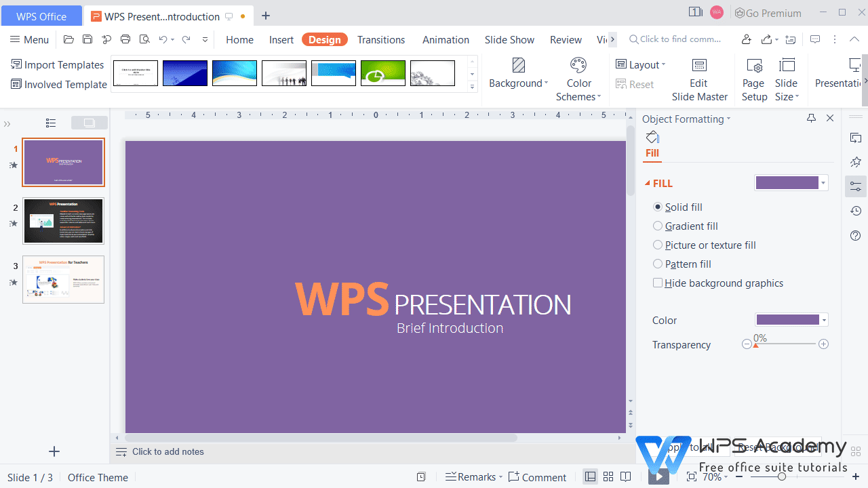Open the Color dropdown arrow
The width and height of the screenshot is (868, 488).
tap(824, 320)
